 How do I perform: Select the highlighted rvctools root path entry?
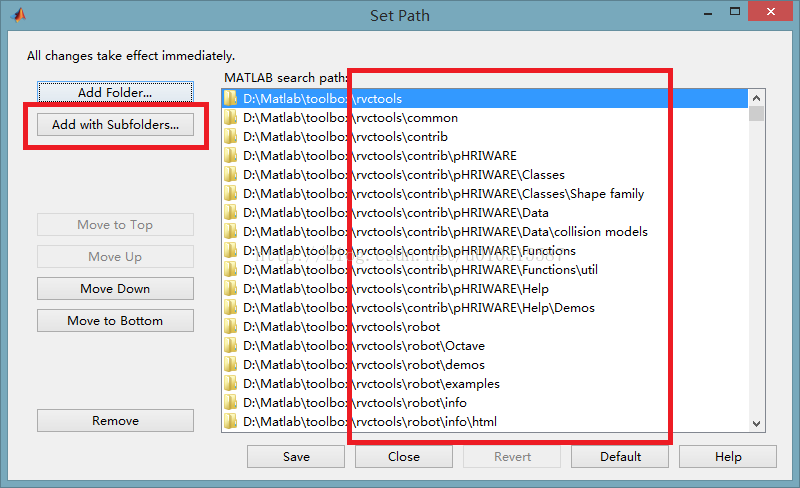pos(485,99)
